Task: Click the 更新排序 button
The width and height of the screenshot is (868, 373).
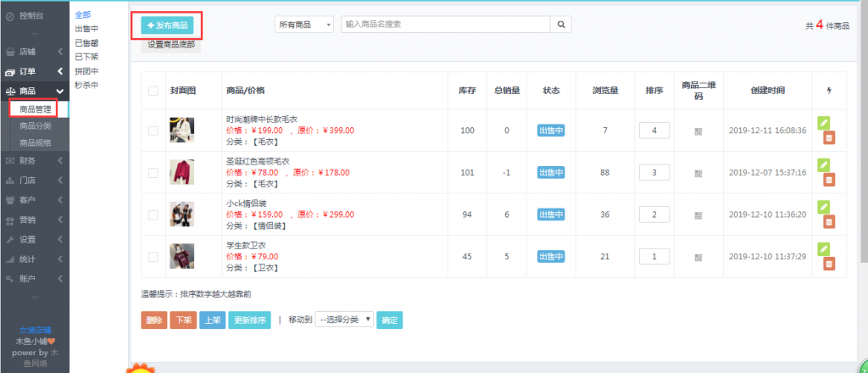Action: [x=248, y=320]
